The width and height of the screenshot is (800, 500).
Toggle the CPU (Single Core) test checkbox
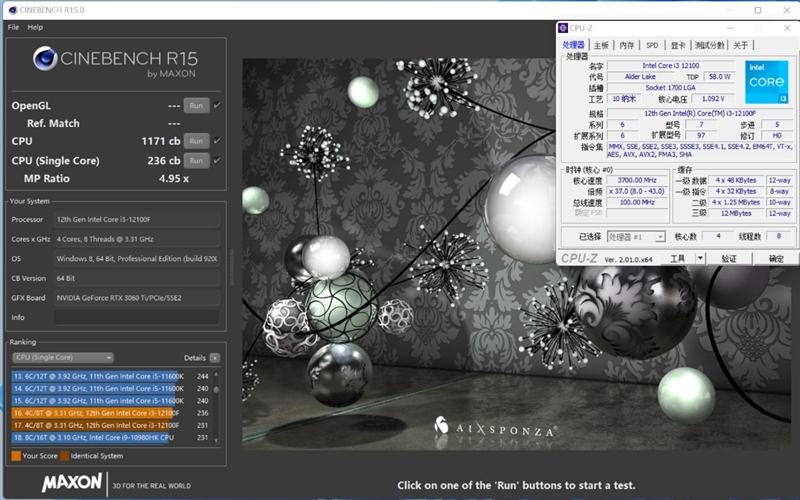[217, 160]
